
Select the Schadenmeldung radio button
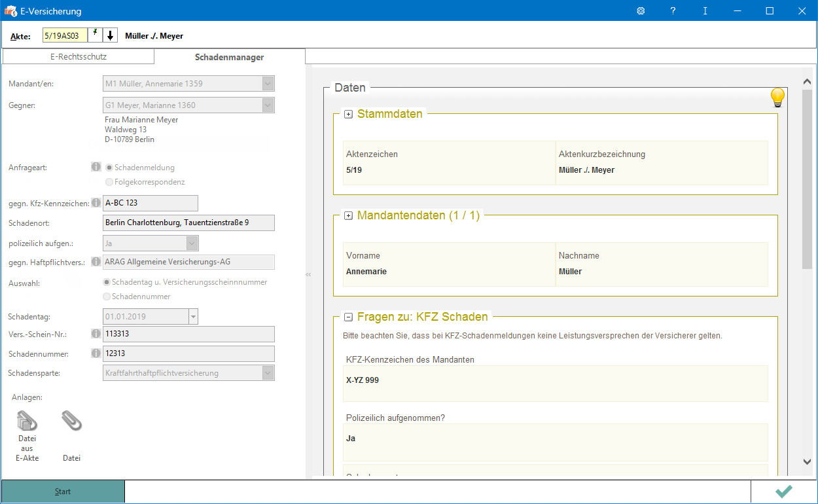pos(109,168)
